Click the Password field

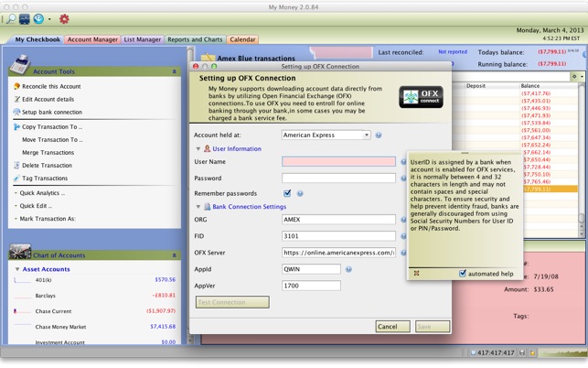coord(338,178)
